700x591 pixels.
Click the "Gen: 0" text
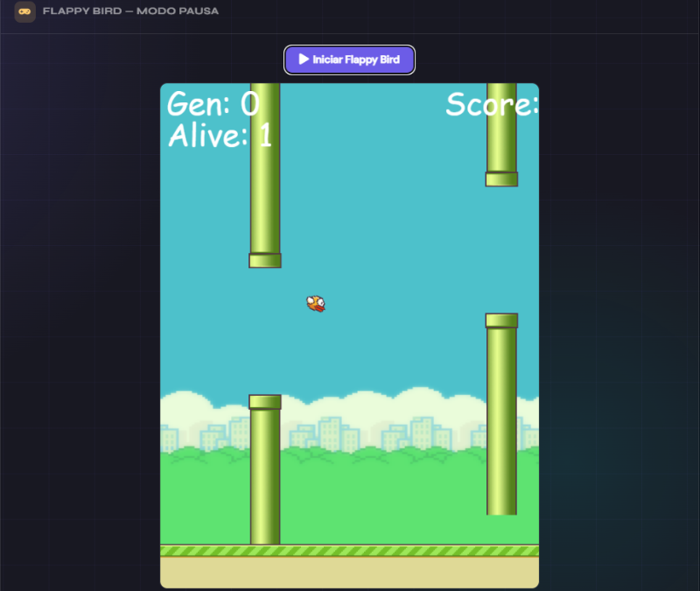click(x=213, y=104)
